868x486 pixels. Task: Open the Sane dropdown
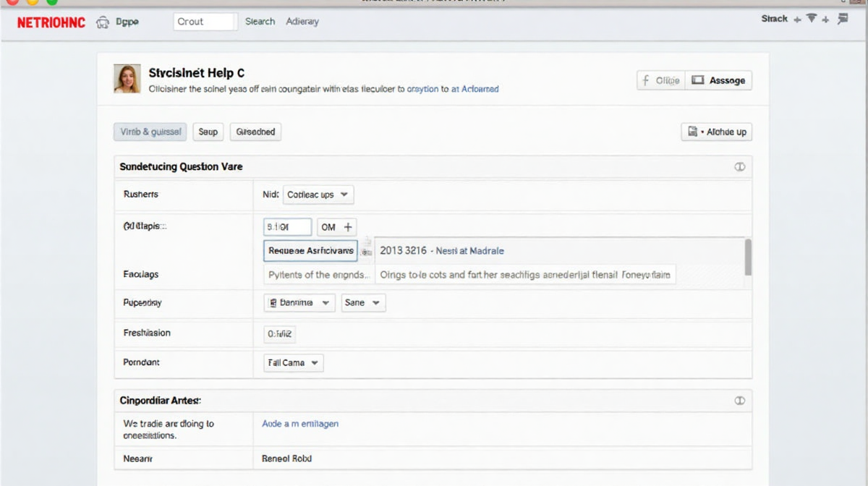point(363,302)
